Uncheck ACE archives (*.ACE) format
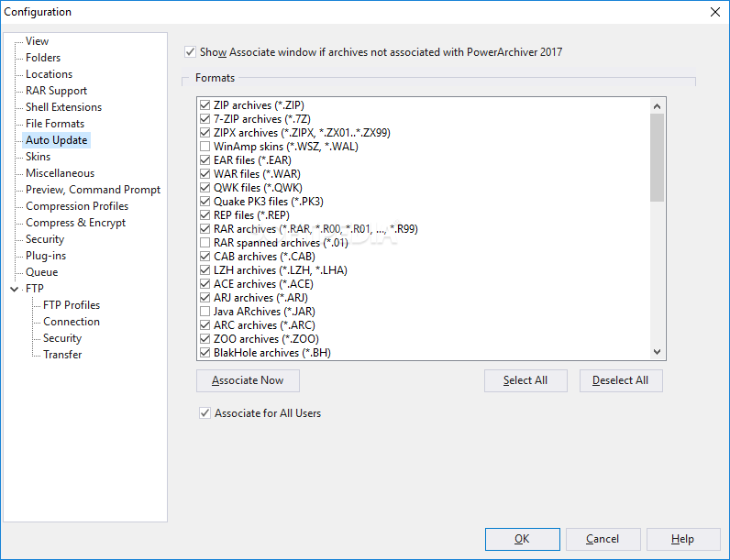This screenshot has width=730, height=560. [205, 284]
